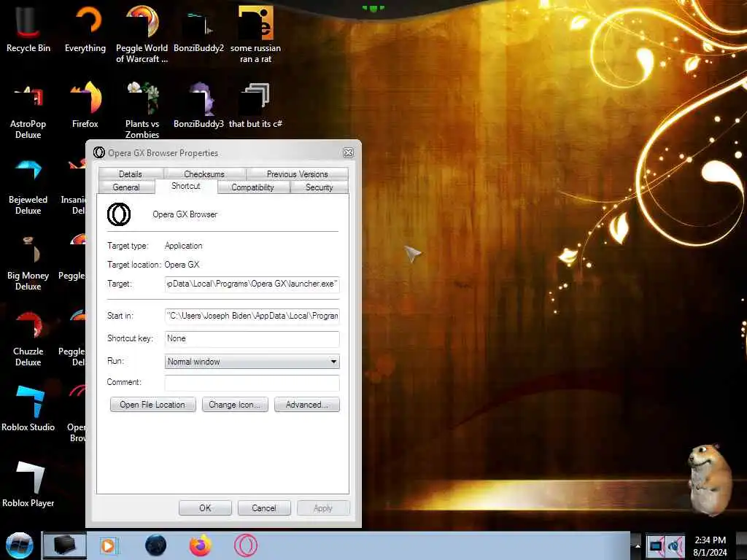This screenshot has height=560, width=747.
Task: Select the Everything desktop shortcut
Action: (x=85, y=29)
